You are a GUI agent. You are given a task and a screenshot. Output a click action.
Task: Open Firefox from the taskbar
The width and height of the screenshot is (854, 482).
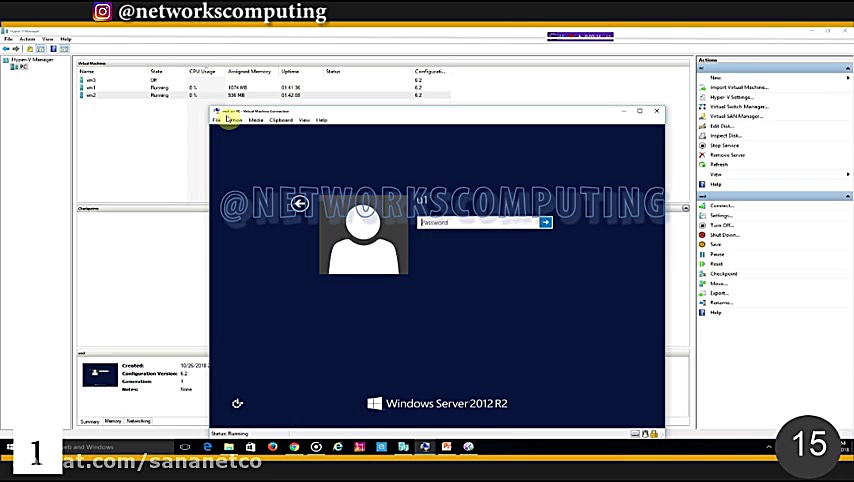[272, 447]
